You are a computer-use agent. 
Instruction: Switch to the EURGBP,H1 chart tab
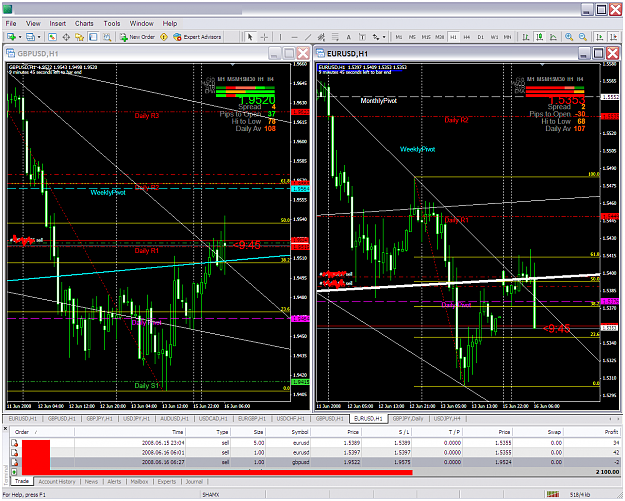tap(252, 419)
